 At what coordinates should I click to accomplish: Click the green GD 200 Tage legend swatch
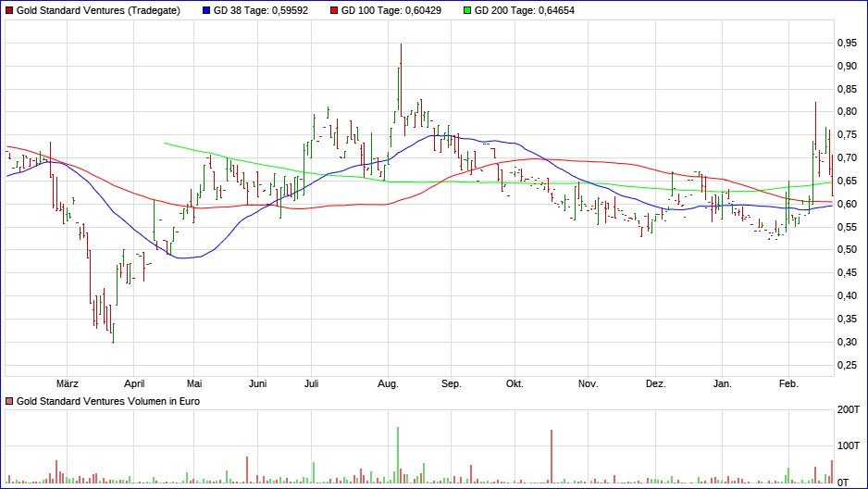467,10
